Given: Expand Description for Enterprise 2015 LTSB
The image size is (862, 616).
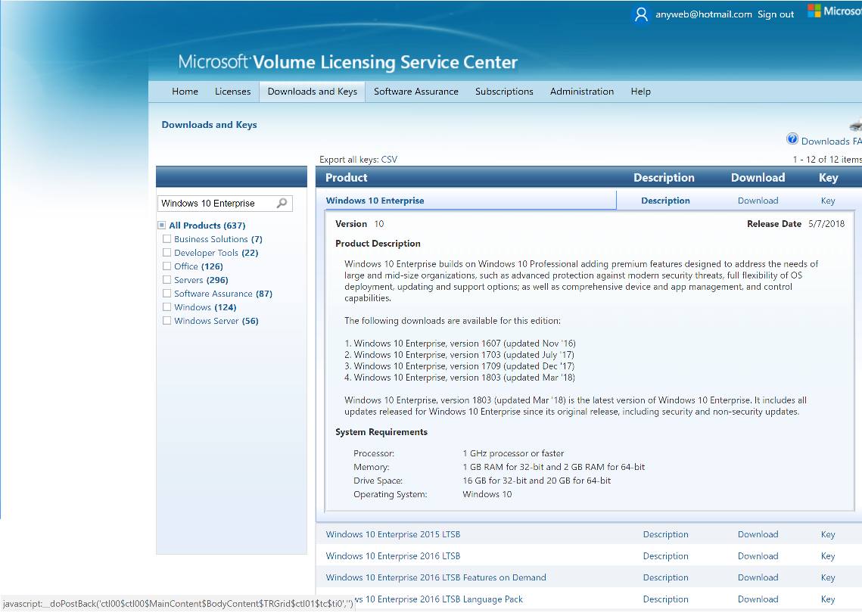Looking at the screenshot, I should tap(666, 534).
